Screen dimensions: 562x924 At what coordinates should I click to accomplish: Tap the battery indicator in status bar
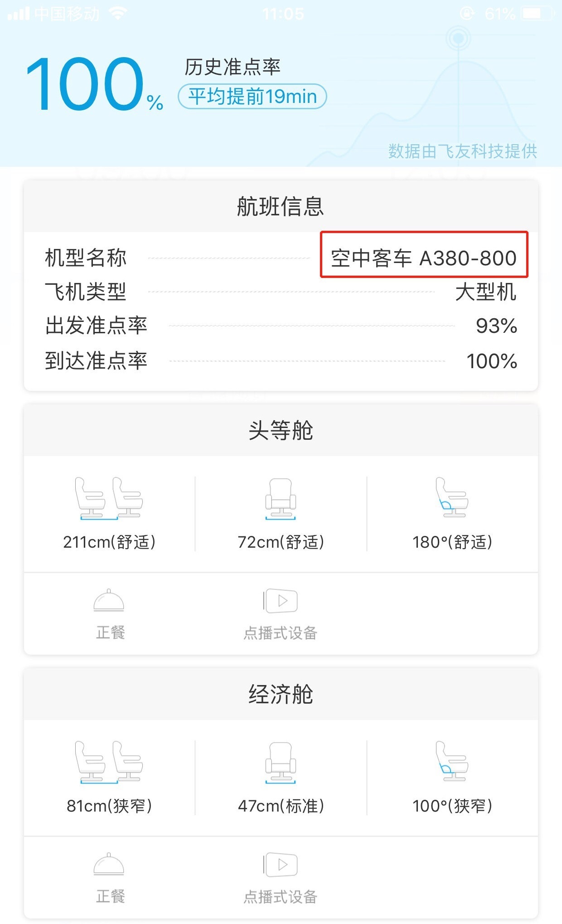(x=536, y=14)
